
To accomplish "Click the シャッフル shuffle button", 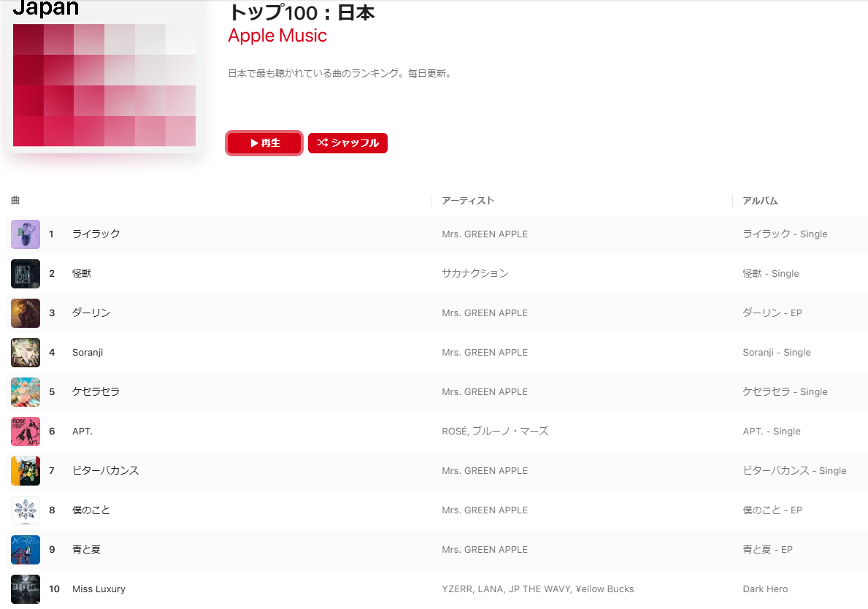I will point(347,143).
